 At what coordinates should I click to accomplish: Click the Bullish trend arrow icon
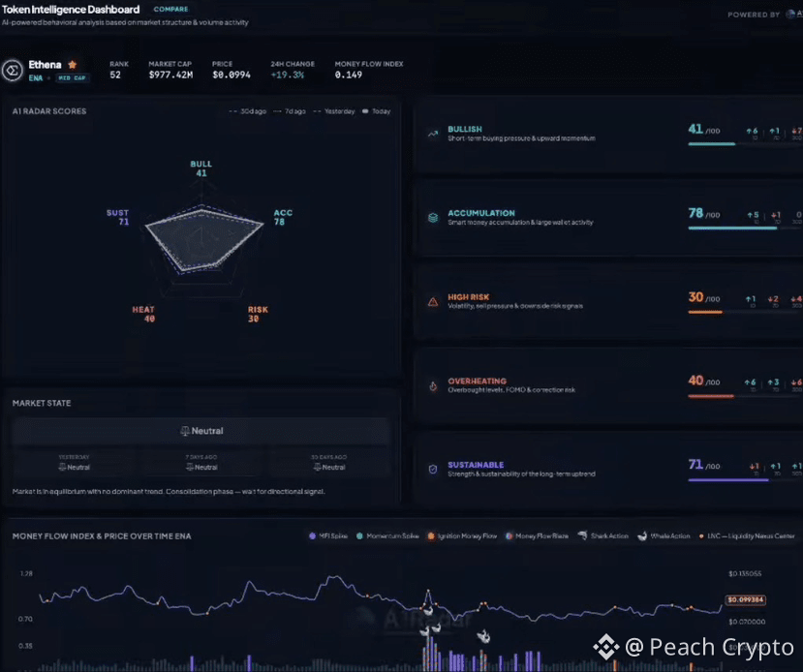[x=433, y=134]
